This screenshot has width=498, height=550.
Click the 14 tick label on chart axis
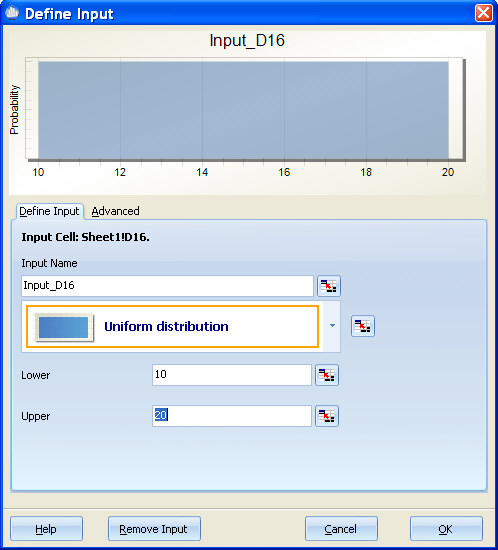202,172
